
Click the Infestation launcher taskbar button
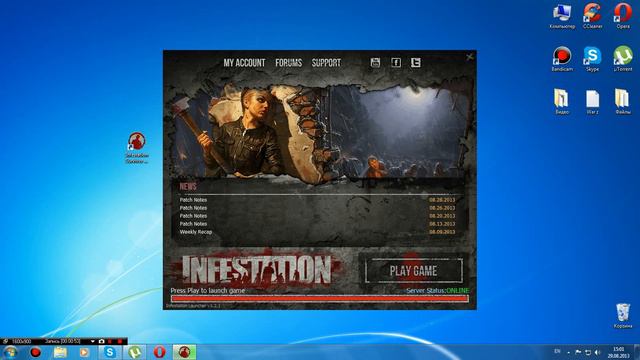(x=184, y=352)
